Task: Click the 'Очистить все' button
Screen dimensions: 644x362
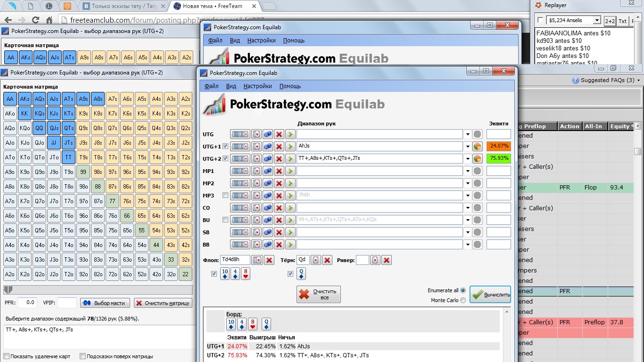Action: point(319,295)
